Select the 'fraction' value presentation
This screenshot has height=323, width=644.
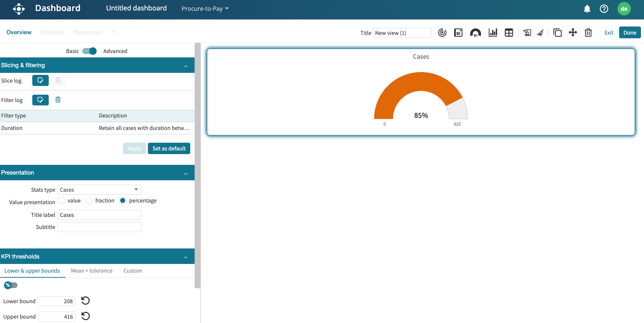[89, 200]
